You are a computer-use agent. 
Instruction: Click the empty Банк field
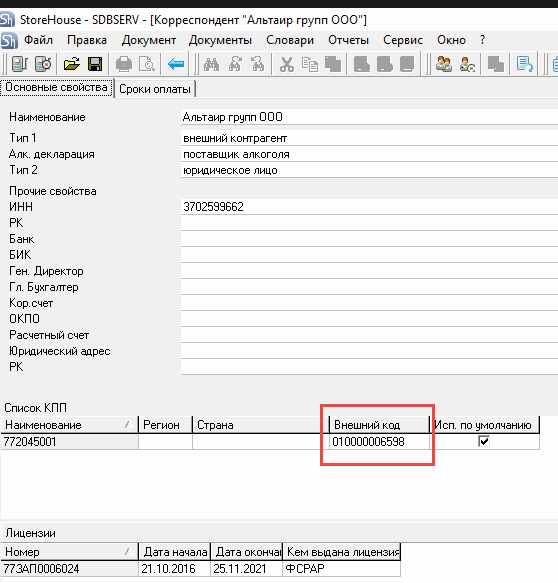pyautogui.click(x=369, y=238)
